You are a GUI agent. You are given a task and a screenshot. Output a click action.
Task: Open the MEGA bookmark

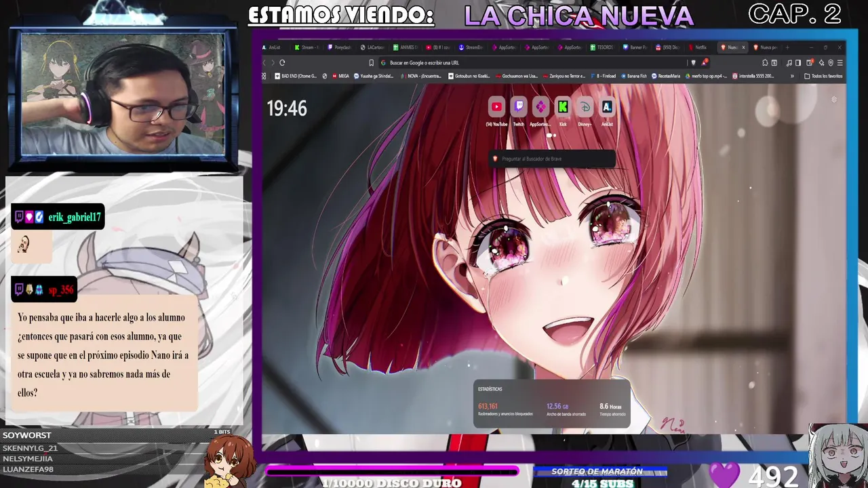340,76
